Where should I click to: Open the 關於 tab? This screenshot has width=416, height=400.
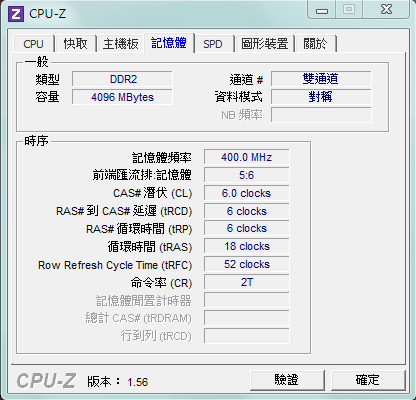[x=315, y=44]
